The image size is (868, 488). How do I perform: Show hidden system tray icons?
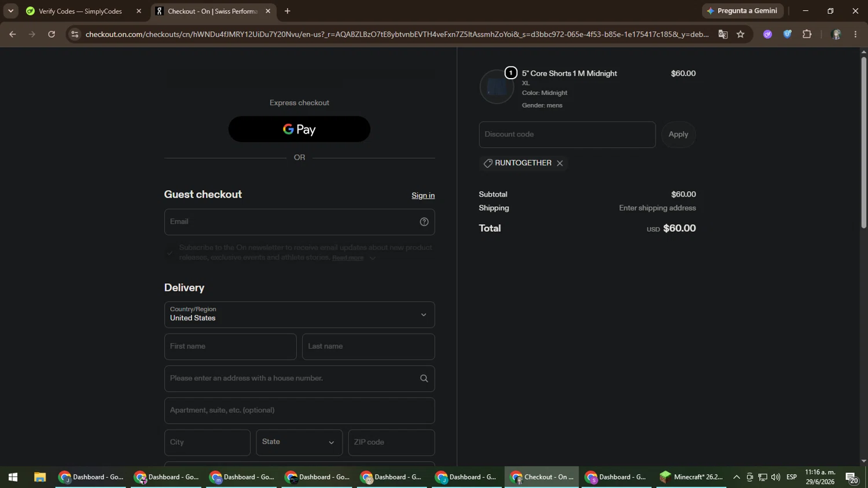(x=737, y=478)
